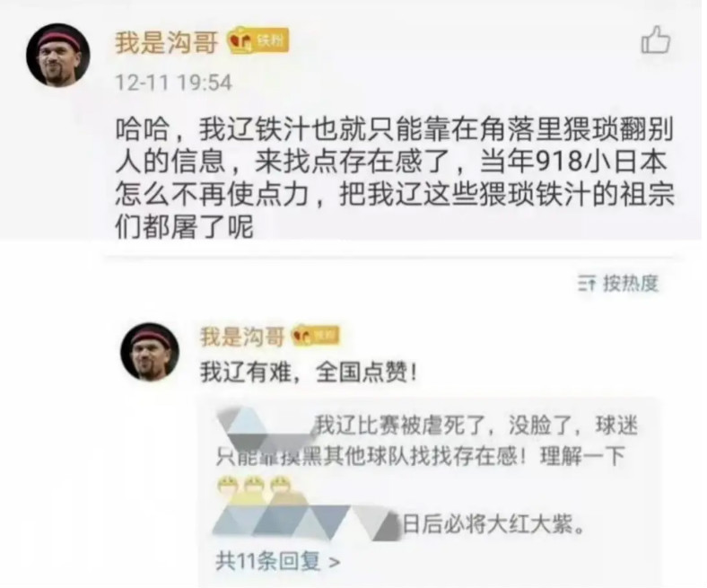Open 我是沟哥 profile from top username
The height and width of the screenshot is (588, 707).
click(x=166, y=43)
